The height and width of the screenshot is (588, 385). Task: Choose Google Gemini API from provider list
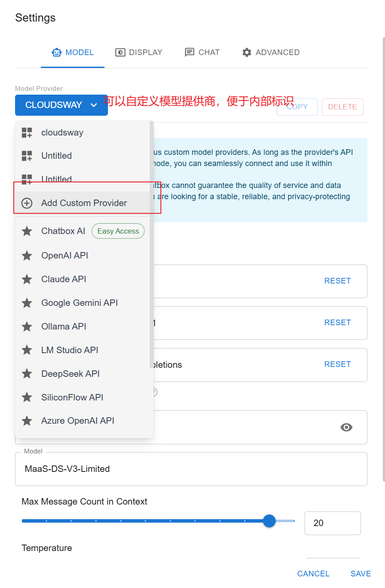pyautogui.click(x=80, y=303)
